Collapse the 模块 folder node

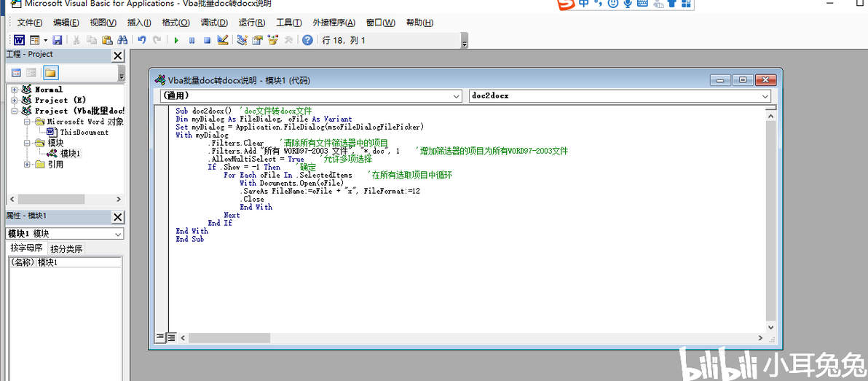[x=27, y=143]
